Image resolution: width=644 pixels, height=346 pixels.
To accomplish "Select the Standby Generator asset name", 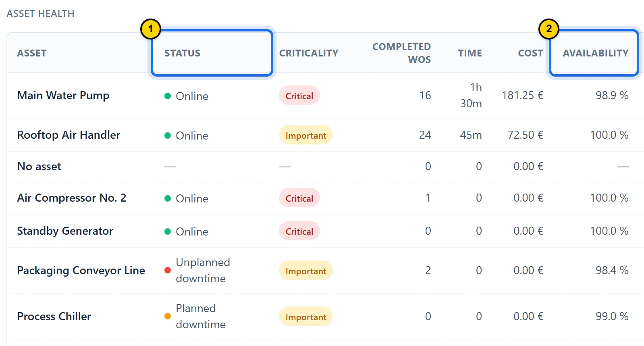I will 65,231.
